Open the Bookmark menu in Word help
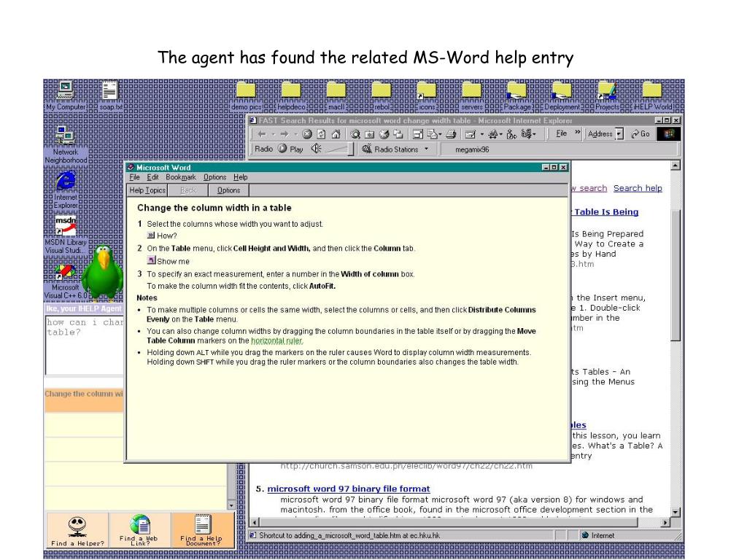747x560 pixels. 181,177
